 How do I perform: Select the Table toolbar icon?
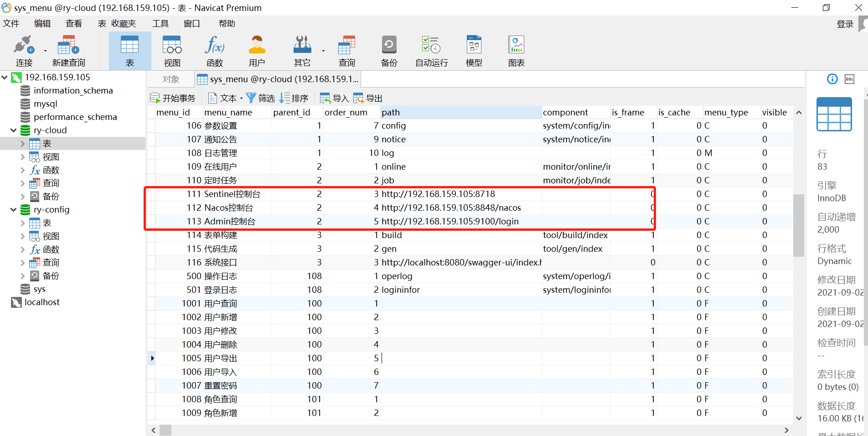(x=130, y=51)
